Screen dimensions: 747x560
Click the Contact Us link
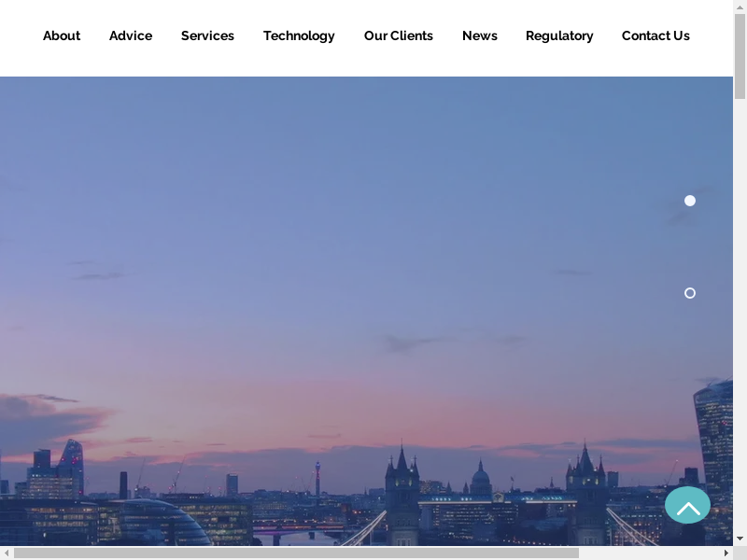pyautogui.click(x=655, y=35)
